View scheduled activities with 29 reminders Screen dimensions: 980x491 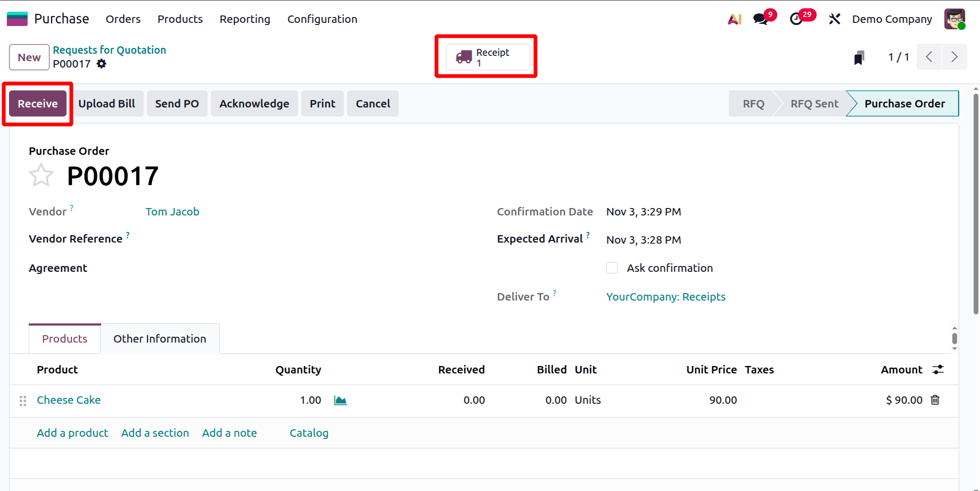(797, 19)
